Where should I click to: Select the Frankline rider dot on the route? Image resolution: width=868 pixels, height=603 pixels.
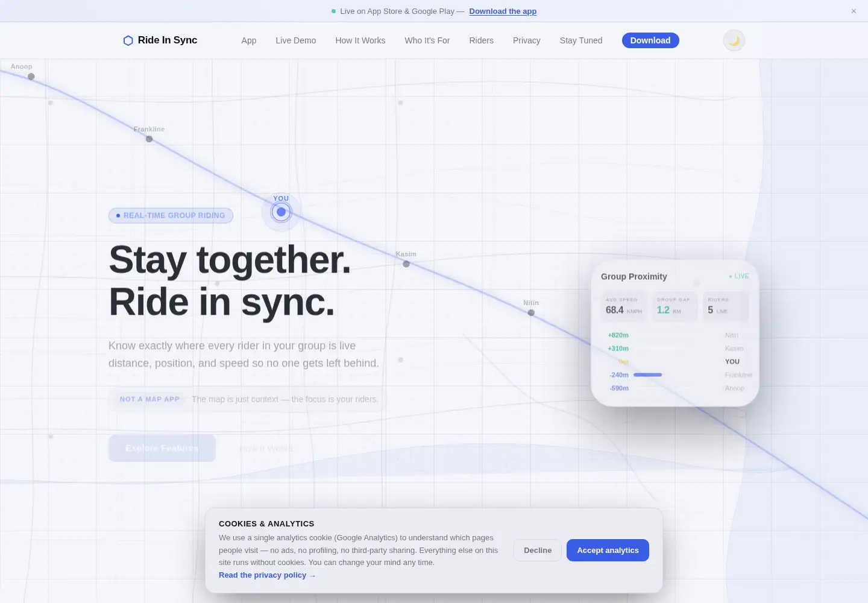point(149,139)
